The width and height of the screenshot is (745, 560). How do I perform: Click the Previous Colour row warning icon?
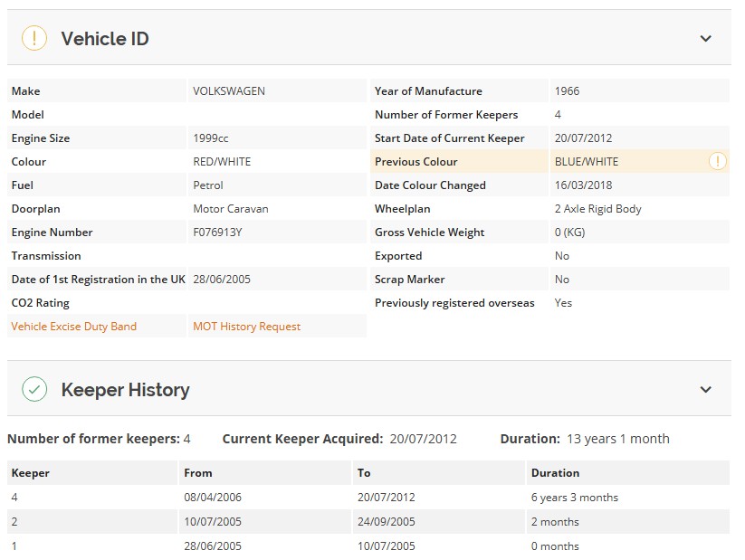718,161
